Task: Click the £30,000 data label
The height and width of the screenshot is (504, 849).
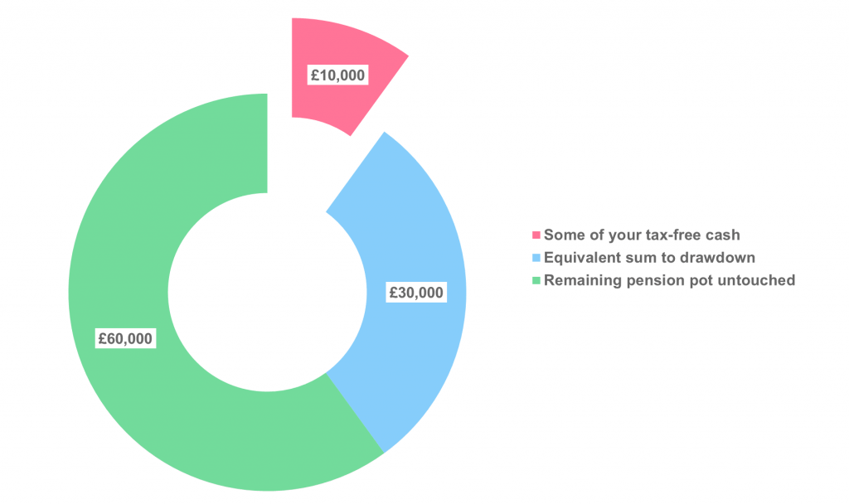Action: point(416,293)
